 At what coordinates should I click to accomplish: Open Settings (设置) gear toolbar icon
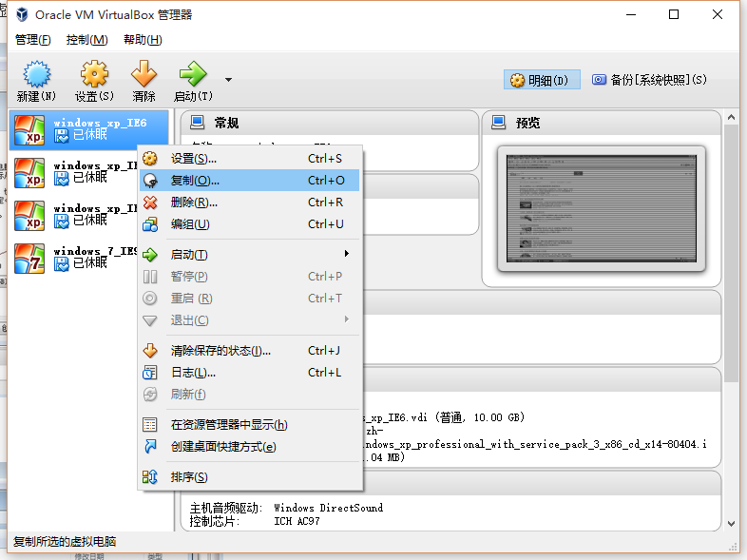pos(94,74)
